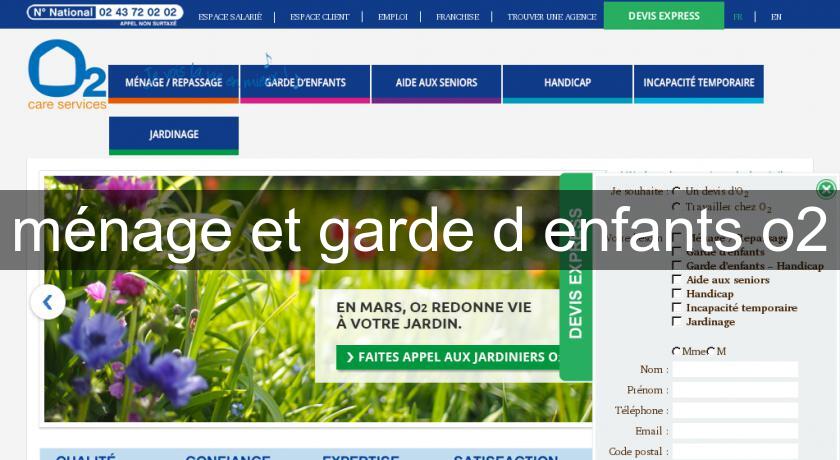Screen dimensions: 840x460
Task: Focus the Prénom input field
Action: tap(735, 390)
